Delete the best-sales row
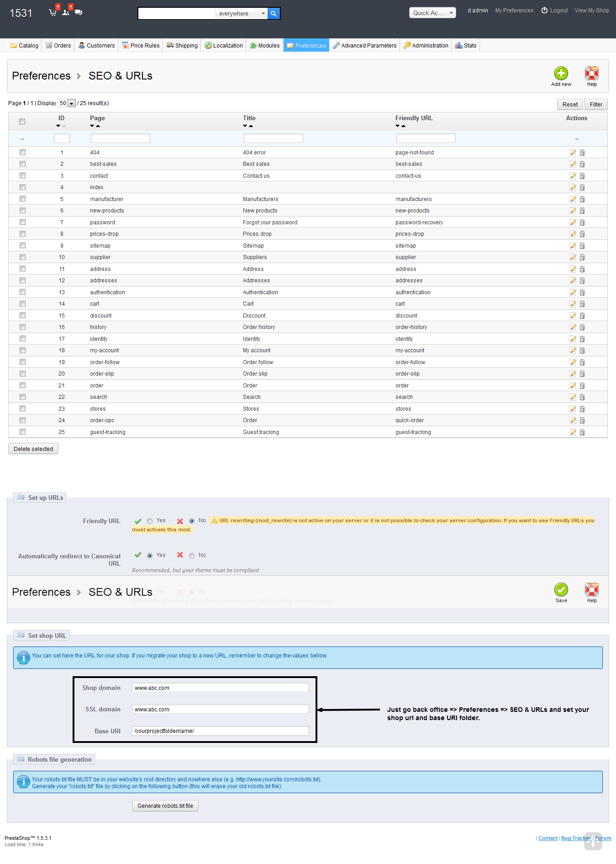Viewport: 616px width, 864px height. pyautogui.click(x=582, y=164)
